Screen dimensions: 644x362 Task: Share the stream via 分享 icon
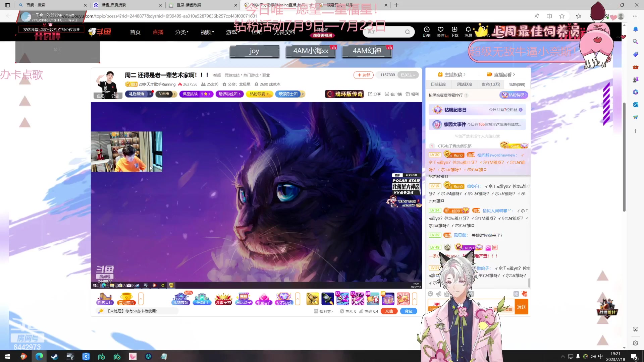coord(374,94)
